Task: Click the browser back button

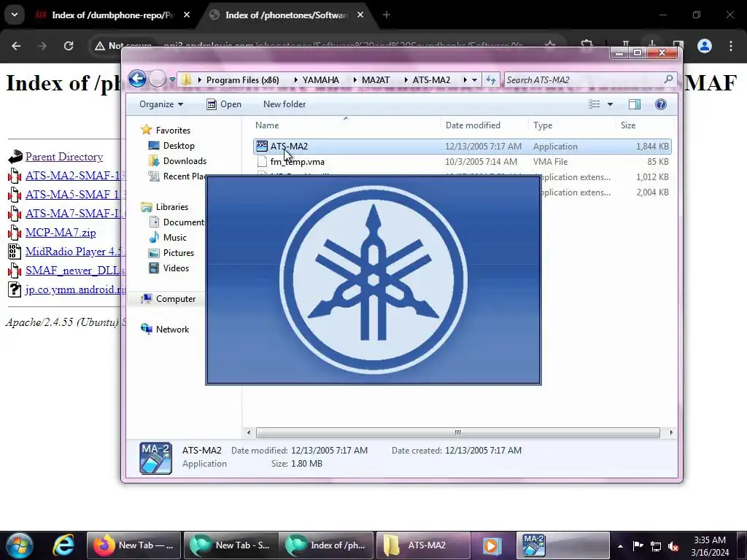Action: pyautogui.click(x=16, y=46)
